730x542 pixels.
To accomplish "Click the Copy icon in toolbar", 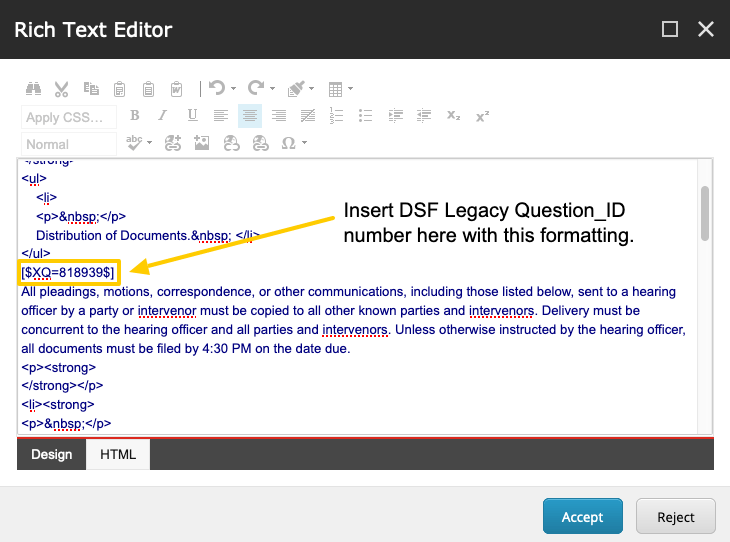I will click(91, 89).
